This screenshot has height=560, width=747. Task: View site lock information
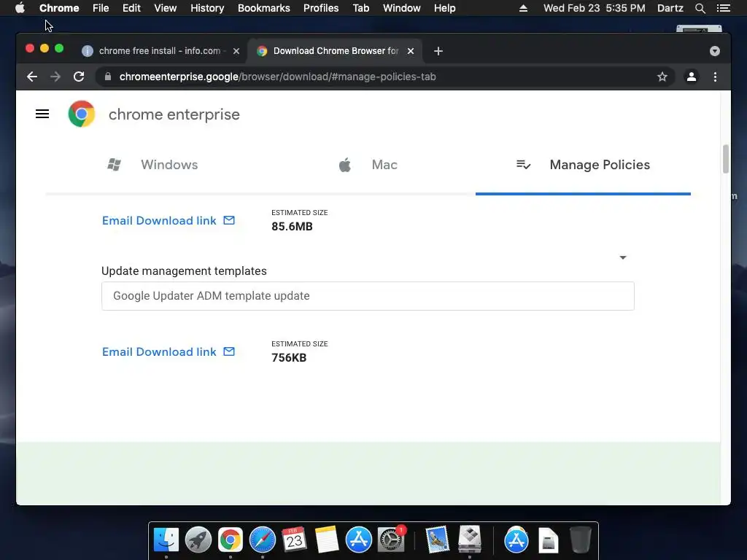[x=108, y=77]
